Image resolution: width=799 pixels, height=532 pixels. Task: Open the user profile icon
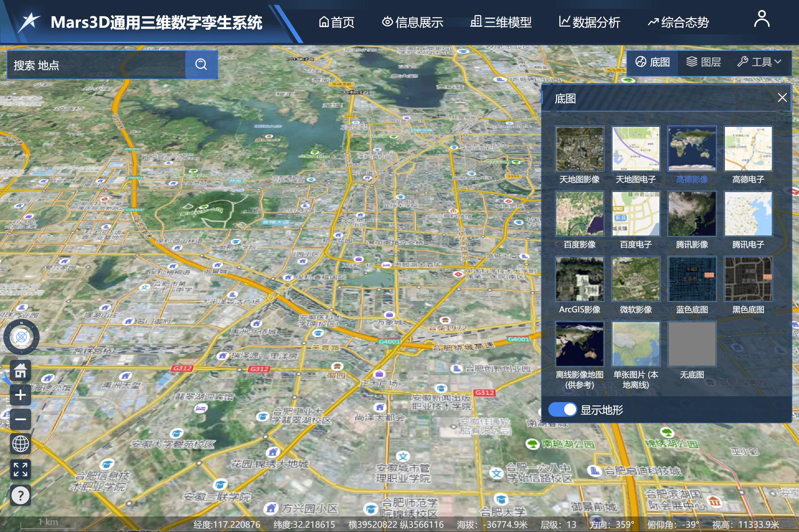(761, 19)
